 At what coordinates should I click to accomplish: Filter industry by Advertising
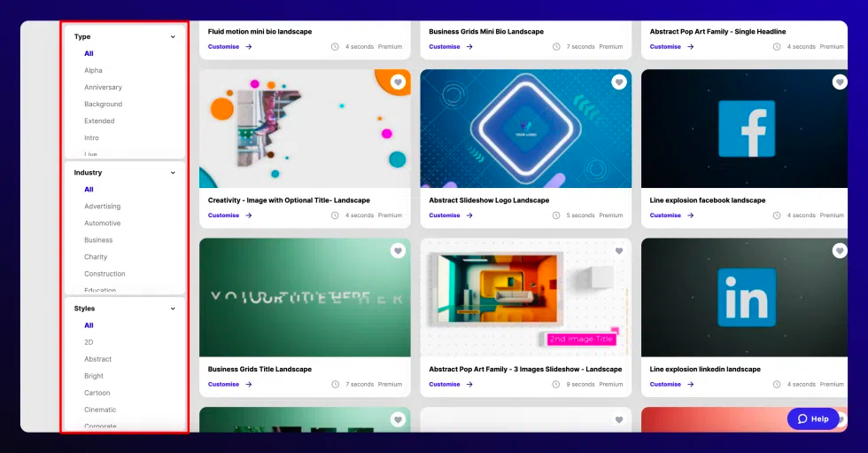103,206
